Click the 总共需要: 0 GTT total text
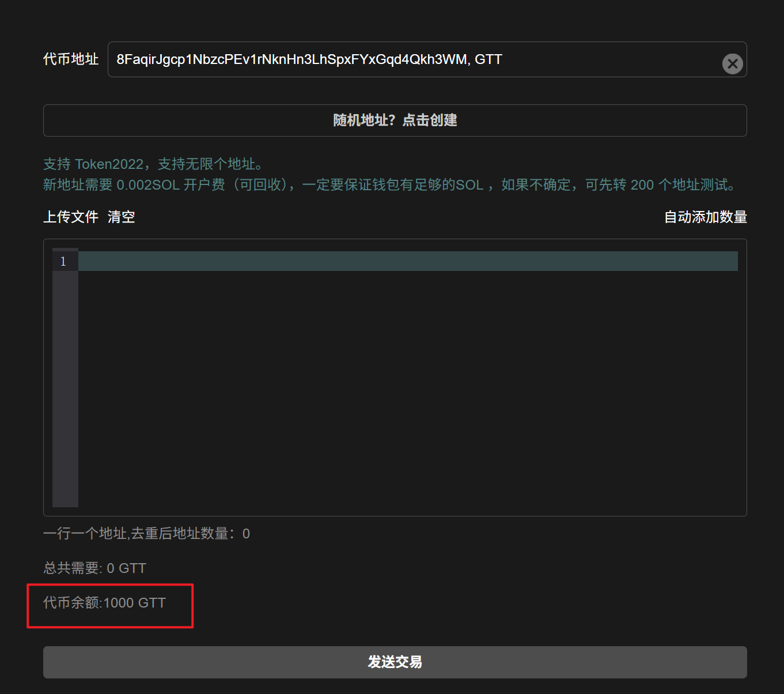Screen dimensions: 784x694 (94, 568)
